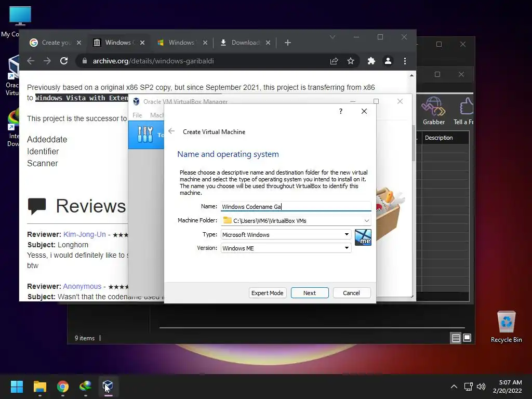This screenshot has height=399, width=532.
Task: Open the clock showing 5:07 AM
Action: point(508,387)
